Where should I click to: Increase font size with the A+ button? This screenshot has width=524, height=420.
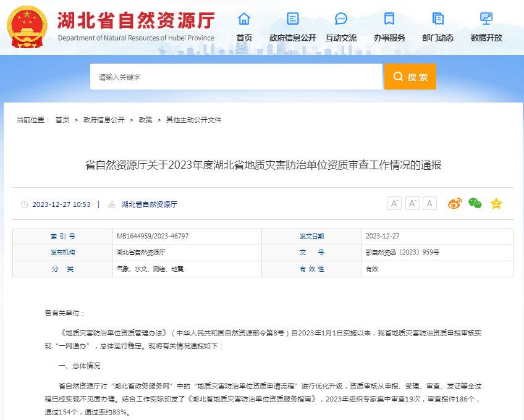tap(394, 203)
